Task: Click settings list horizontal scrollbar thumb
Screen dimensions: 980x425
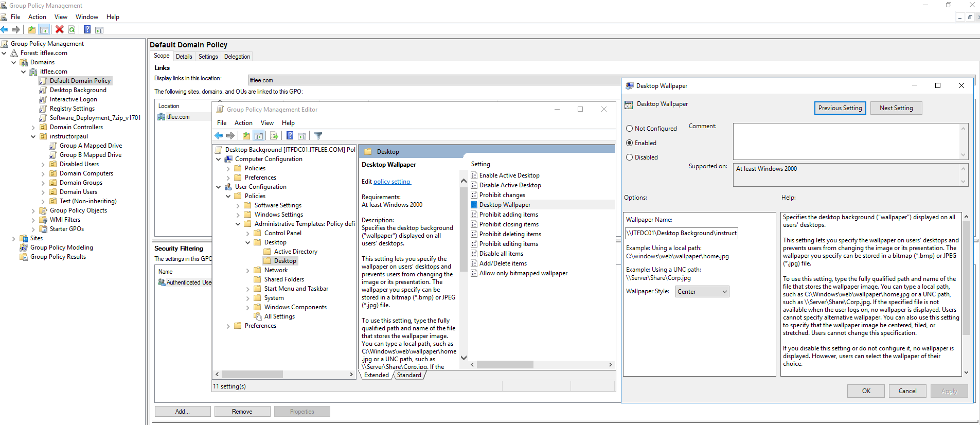Action: [x=505, y=364]
